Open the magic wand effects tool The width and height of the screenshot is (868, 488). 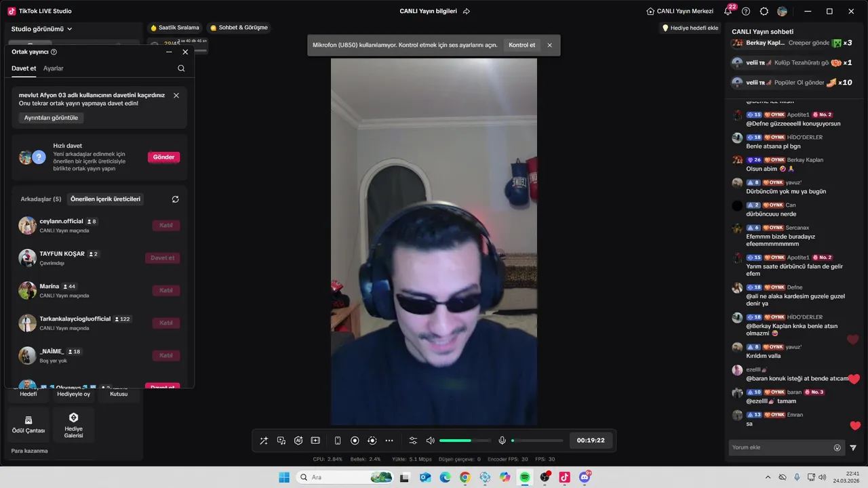click(x=264, y=441)
